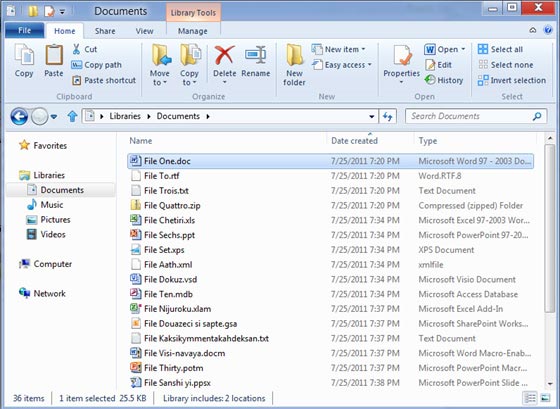Click the Select all ribbon option
The height and width of the screenshot is (409, 560).
coord(500,49)
